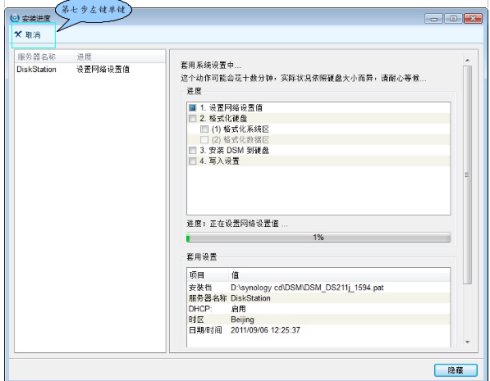Click the vertical scrollbar thumb on right panel

467,175
